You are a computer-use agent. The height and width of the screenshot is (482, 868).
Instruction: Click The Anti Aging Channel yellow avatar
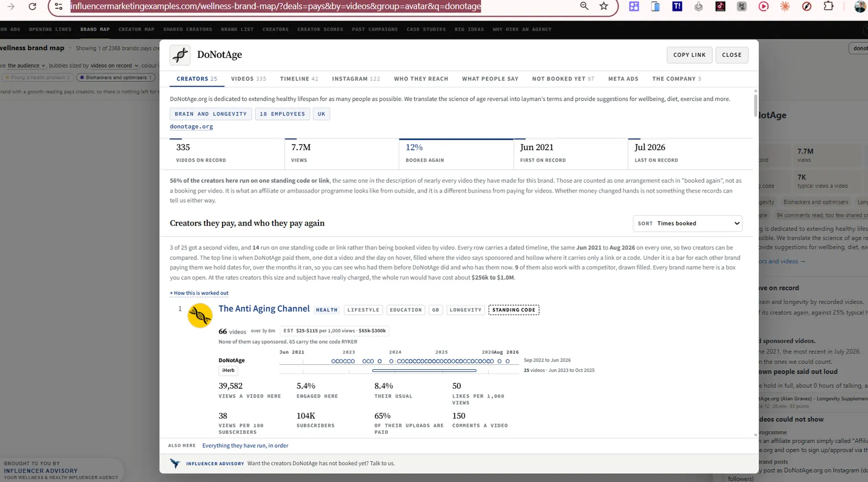click(200, 316)
